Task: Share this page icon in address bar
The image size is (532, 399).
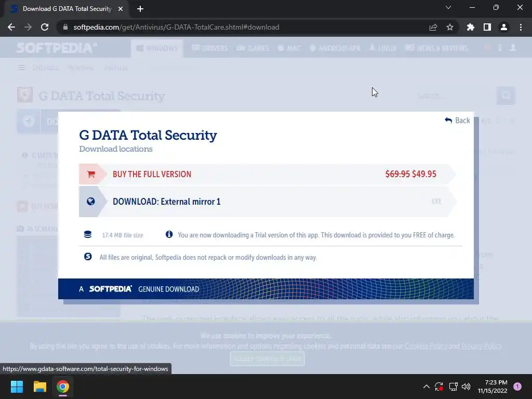Action: point(433,27)
